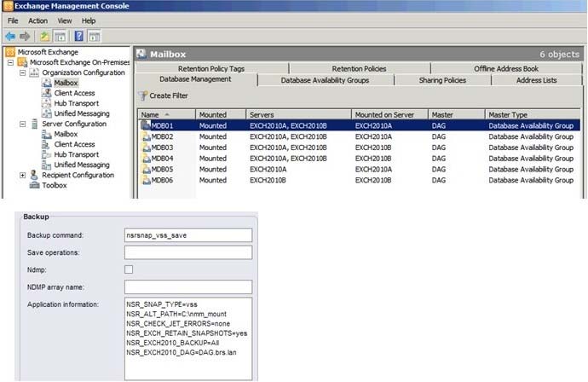Toggle the Ndmp checkbox
Image resolution: width=588 pixels, height=382 pixels.
click(x=129, y=269)
